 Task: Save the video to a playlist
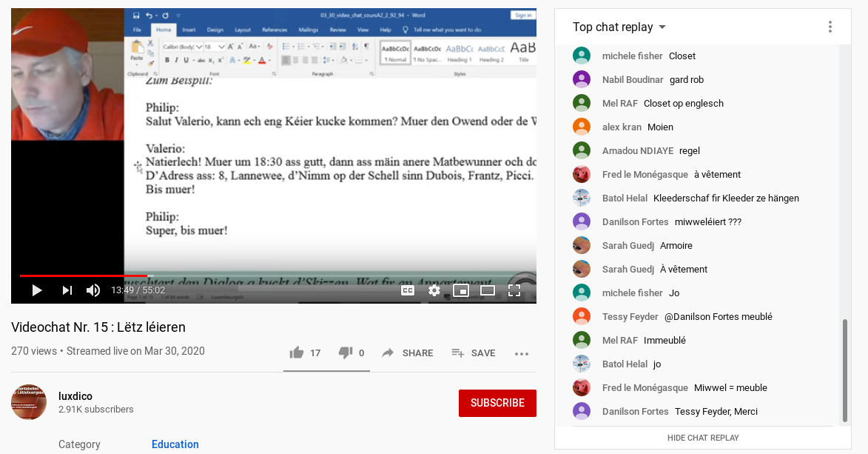pos(473,353)
